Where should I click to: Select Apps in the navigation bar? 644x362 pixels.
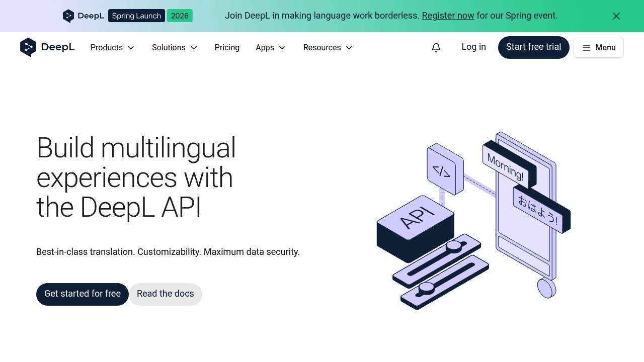[265, 47]
